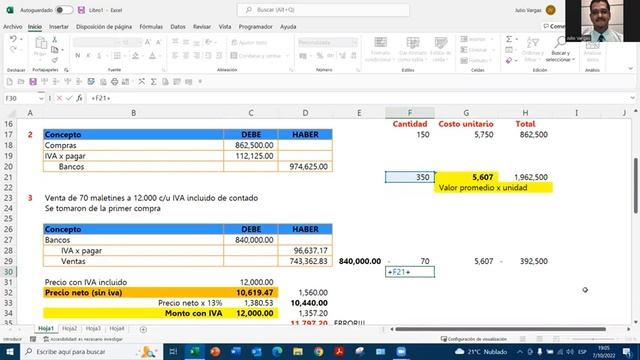
Task: Open Chrome from the taskbar
Action: tap(319, 351)
